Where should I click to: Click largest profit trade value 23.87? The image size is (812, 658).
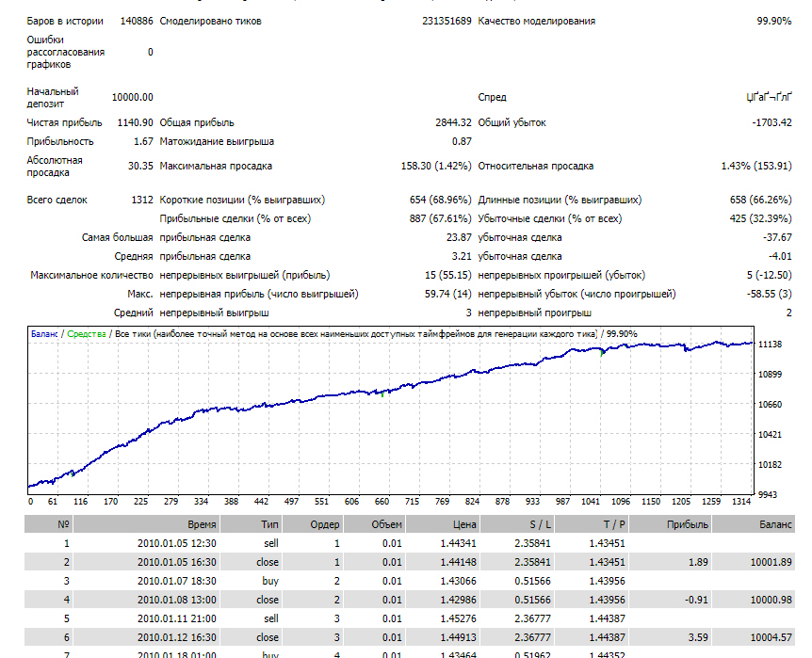click(459, 237)
